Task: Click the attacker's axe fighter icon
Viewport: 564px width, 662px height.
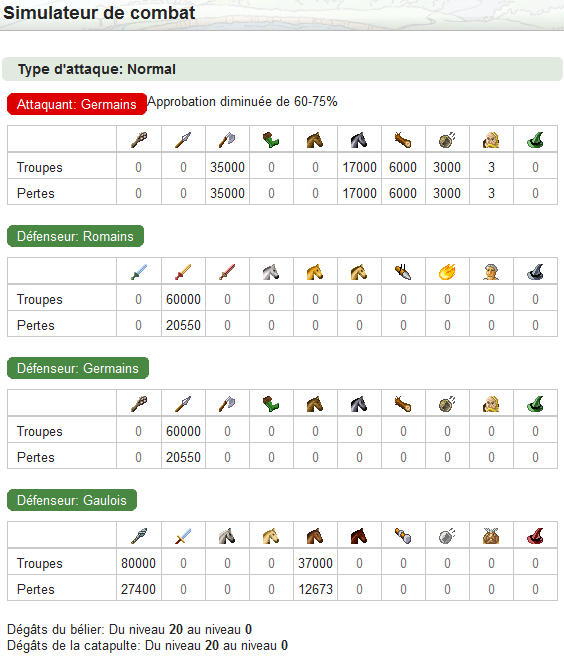Action: 227,140
